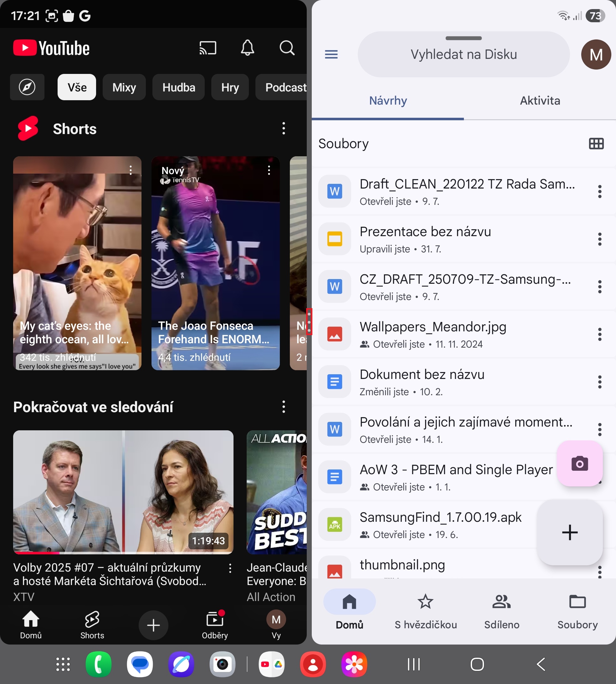Switch to Návrhy tab in Drive
The image size is (616, 684).
click(388, 101)
